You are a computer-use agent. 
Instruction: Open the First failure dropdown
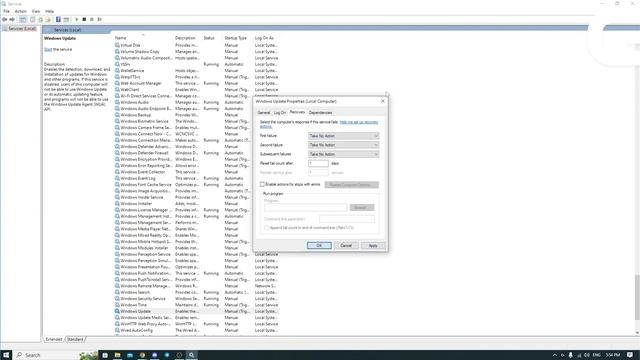[343, 136]
